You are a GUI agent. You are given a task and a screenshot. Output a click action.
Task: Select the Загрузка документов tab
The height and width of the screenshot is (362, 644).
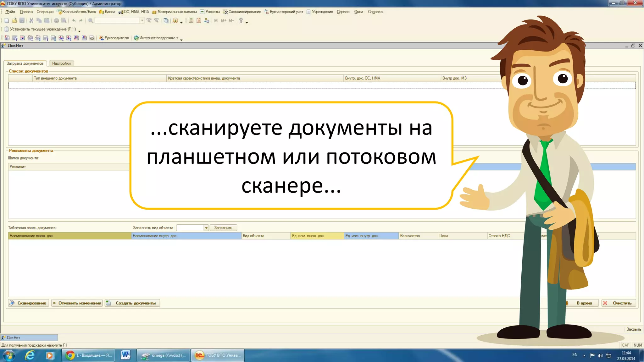coord(25,63)
